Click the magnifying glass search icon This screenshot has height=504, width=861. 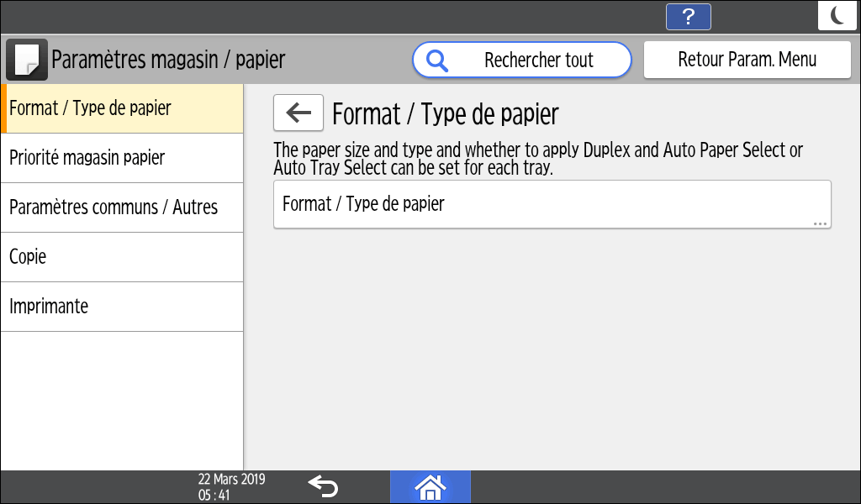437,60
